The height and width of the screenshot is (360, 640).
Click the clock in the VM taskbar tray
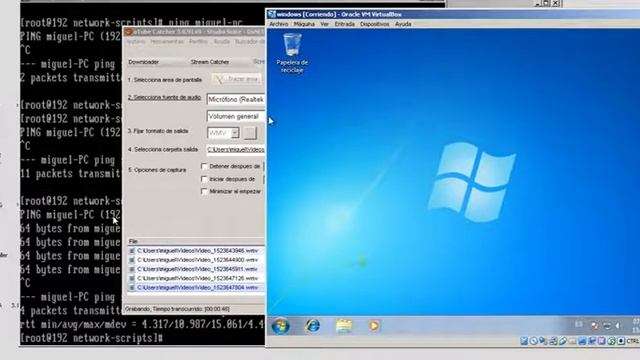636,326
